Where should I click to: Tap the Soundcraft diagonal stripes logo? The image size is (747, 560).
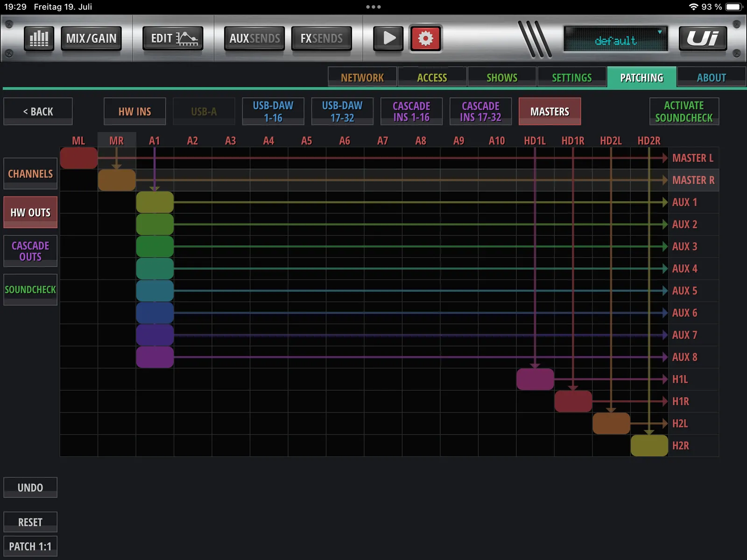point(535,39)
